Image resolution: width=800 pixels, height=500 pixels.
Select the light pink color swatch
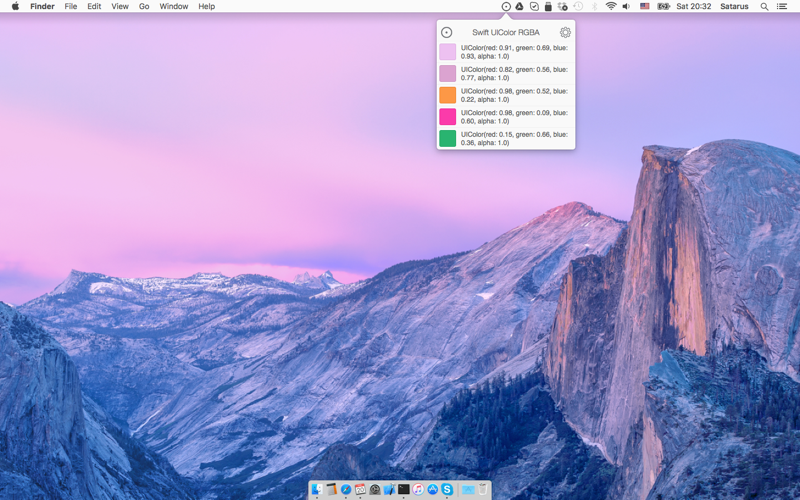click(x=447, y=52)
